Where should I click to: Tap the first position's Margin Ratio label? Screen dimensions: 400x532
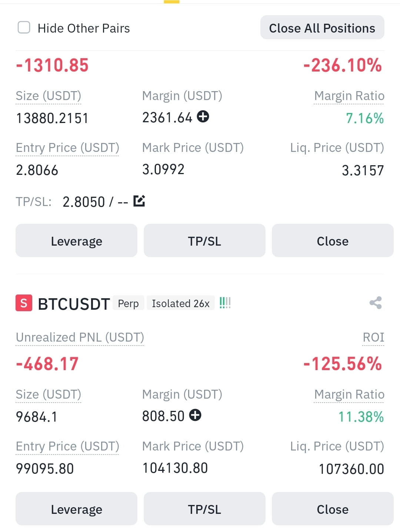tap(349, 96)
